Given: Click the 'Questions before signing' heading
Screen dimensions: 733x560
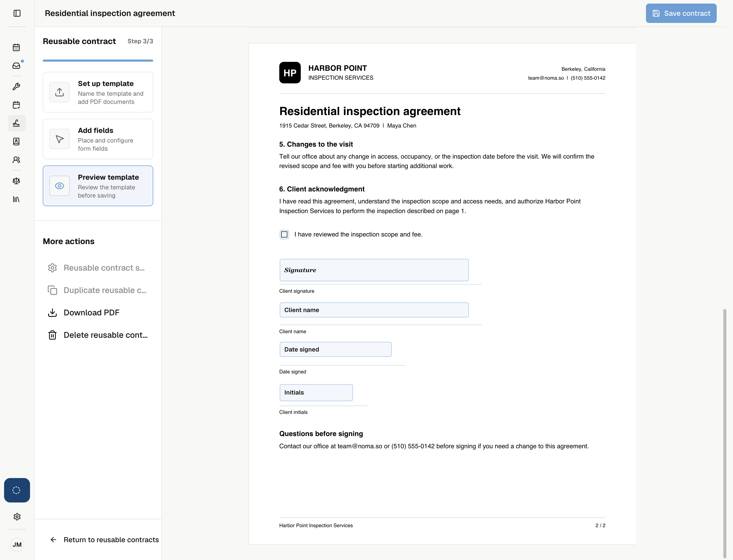Looking at the screenshot, I should tap(321, 434).
